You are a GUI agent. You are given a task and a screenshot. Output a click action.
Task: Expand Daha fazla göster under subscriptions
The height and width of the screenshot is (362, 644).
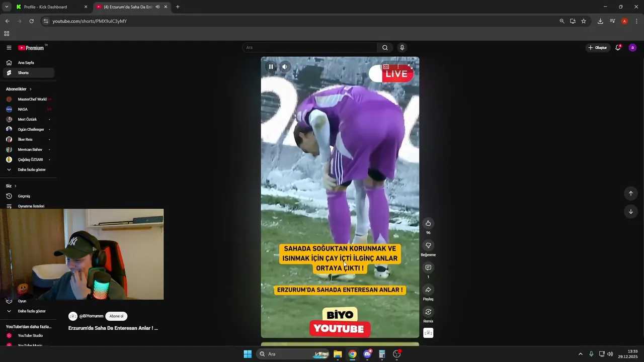click(x=28, y=169)
